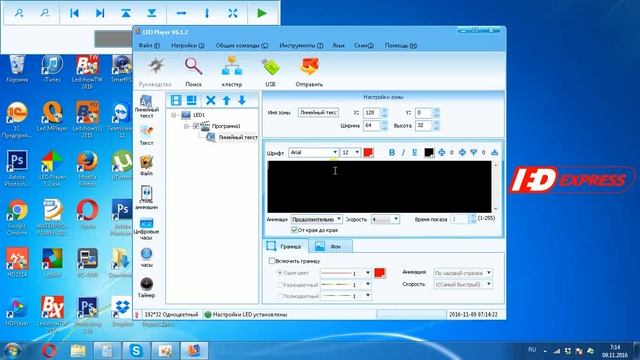Switch to the Граница tab
This screenshot has width=640, height=360.
285,246
